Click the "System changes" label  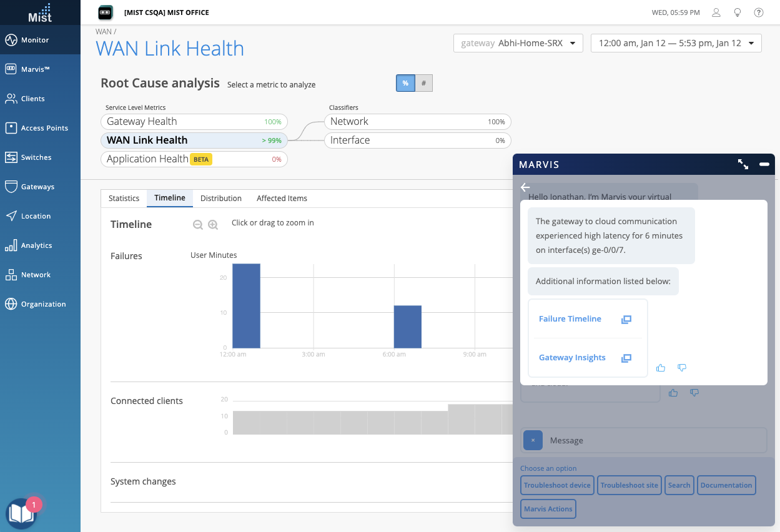point(143,481)
